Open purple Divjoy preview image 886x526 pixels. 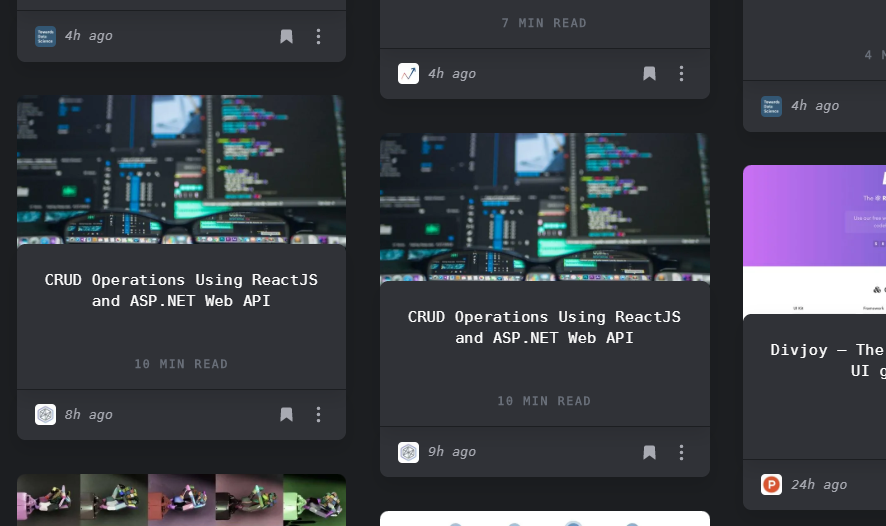click(x=814, y=240)
